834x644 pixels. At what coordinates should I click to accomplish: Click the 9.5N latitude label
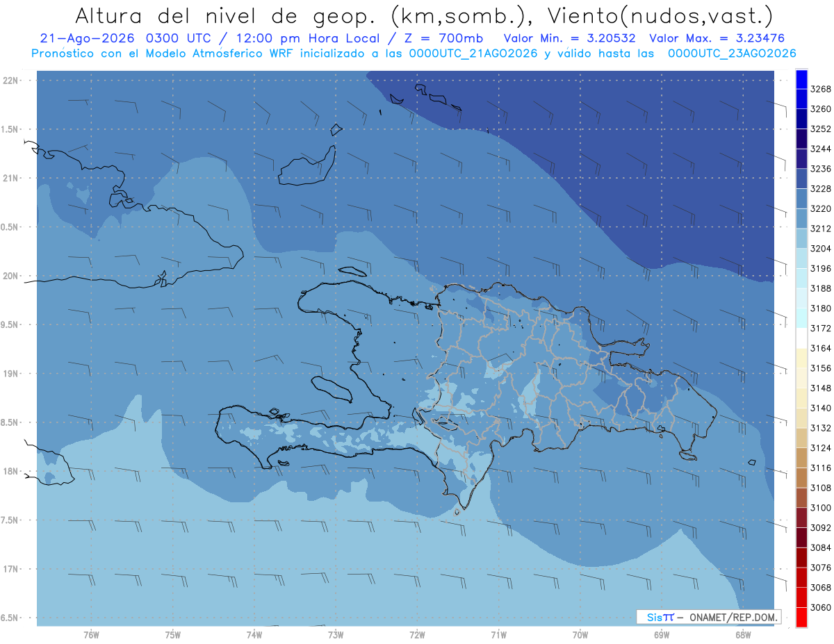click(10, 324)
